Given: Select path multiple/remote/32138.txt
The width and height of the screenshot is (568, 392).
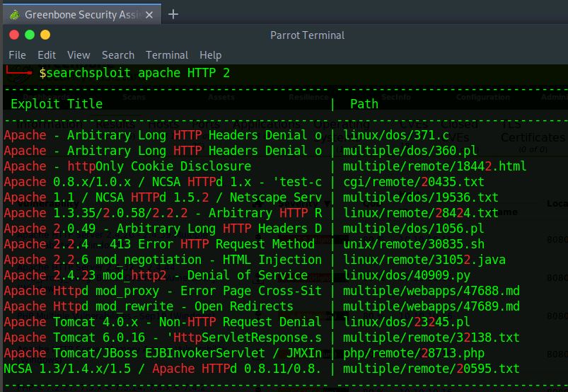Looking at the screenshot, I should [431, 338].
